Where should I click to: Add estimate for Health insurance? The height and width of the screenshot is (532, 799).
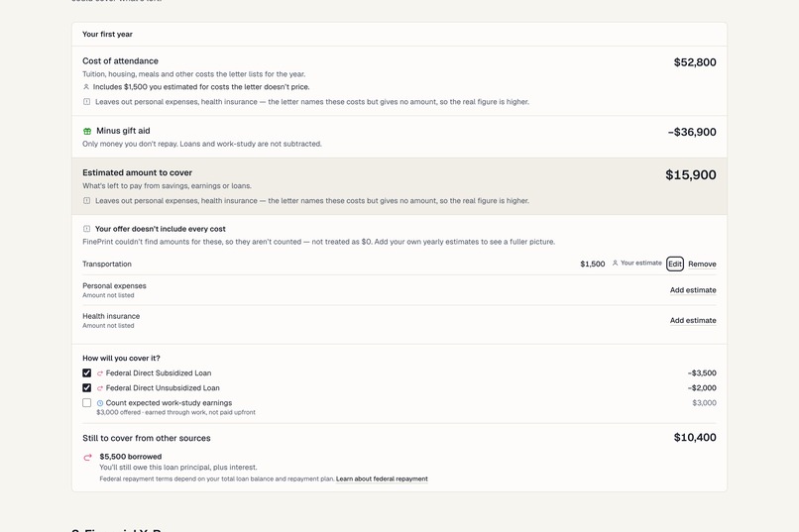click(693, 320)
